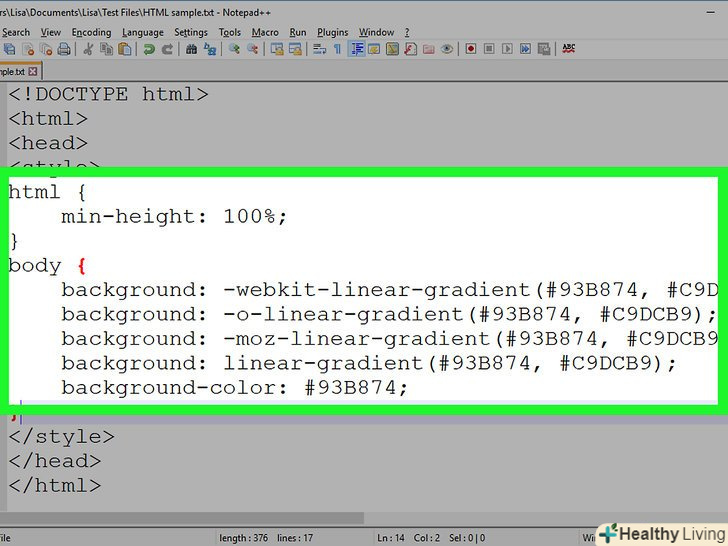The width and height of the screenshot is (728, 546).
Task: Toggle Show All Characters pilcrow icon
Action: pos(338,49)
